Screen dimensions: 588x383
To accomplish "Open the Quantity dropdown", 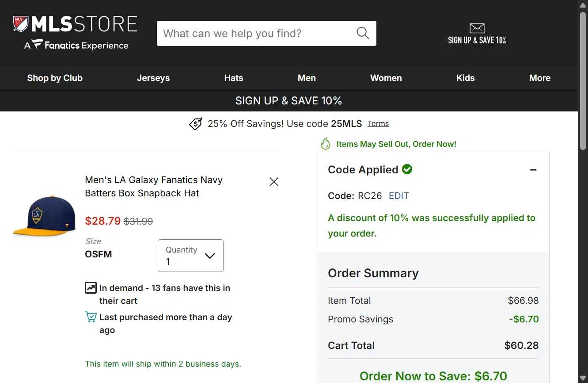I will pos(190,256).
